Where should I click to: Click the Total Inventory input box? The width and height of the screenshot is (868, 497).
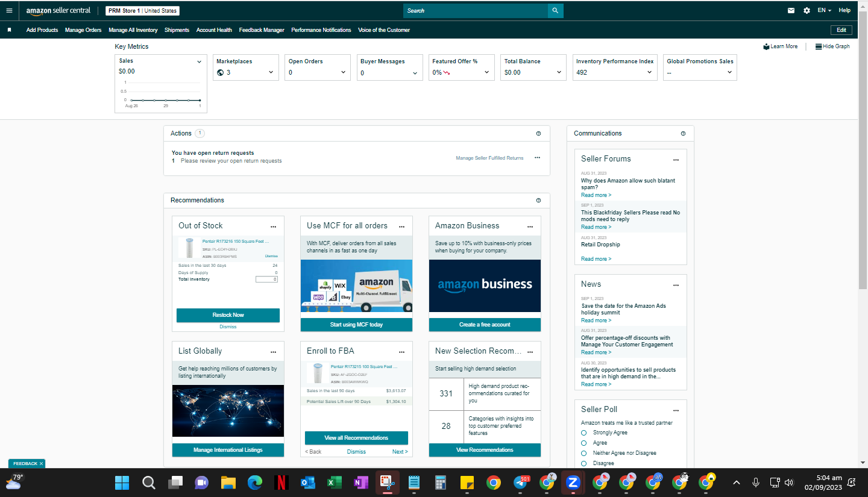[x=266, y=280]
